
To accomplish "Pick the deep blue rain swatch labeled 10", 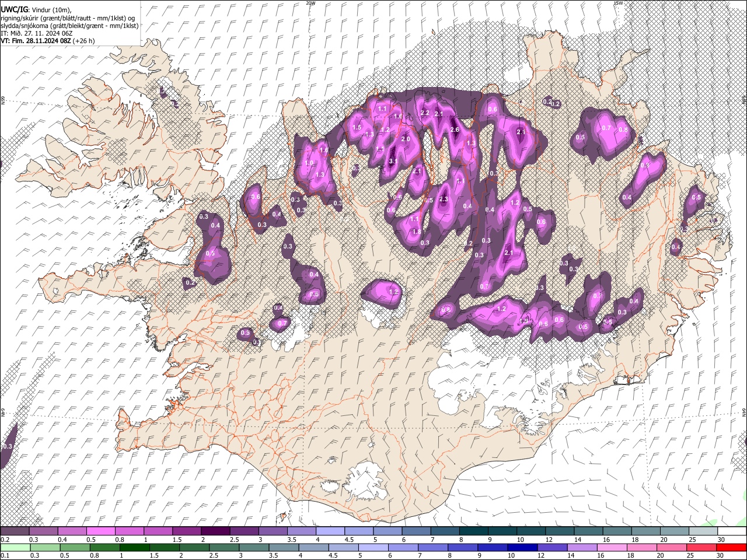I will point(522,547).
